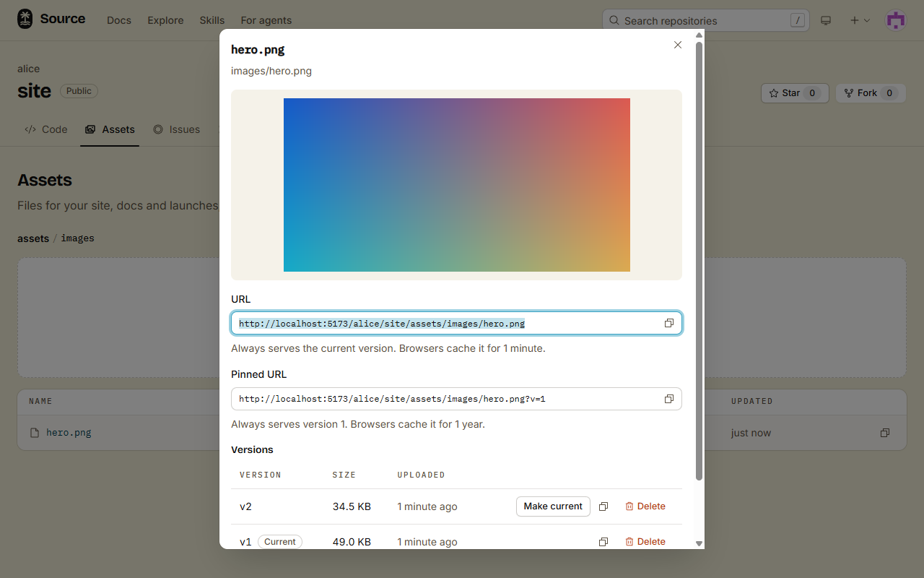Viewport: 924px width, 578px height.
Task: Copy the Pinned URL with its copy icon
Action: coord(669,399)
